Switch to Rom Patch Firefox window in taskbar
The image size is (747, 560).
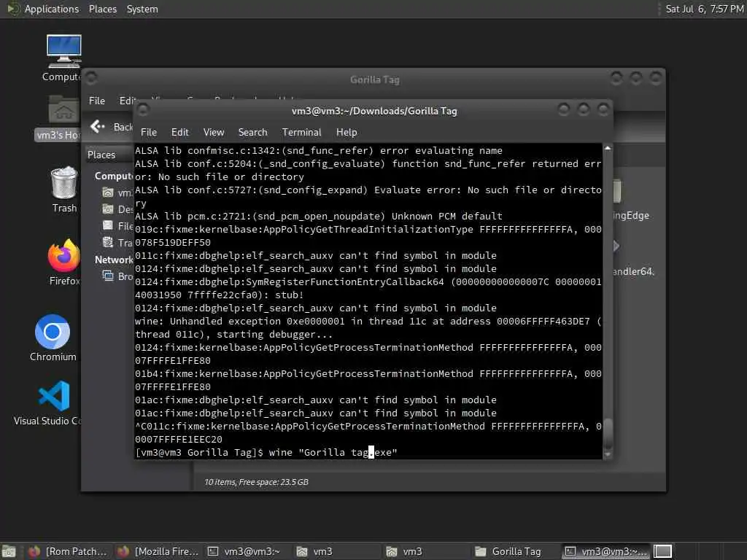click(x=68, y=551)
